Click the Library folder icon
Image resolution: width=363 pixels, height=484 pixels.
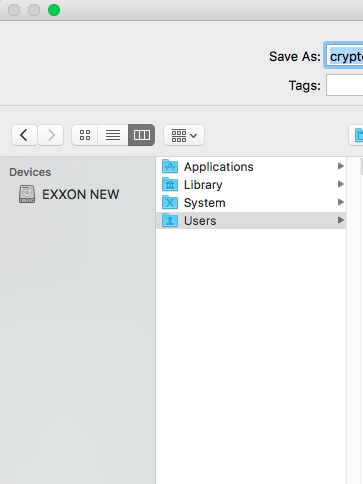170,184
